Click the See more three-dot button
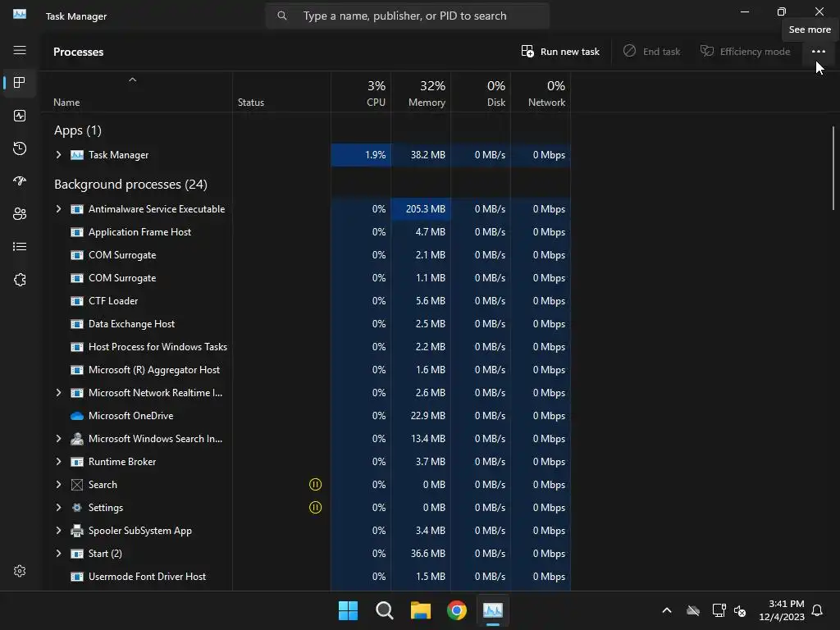 pyautogui.click(x=818, y=52)
